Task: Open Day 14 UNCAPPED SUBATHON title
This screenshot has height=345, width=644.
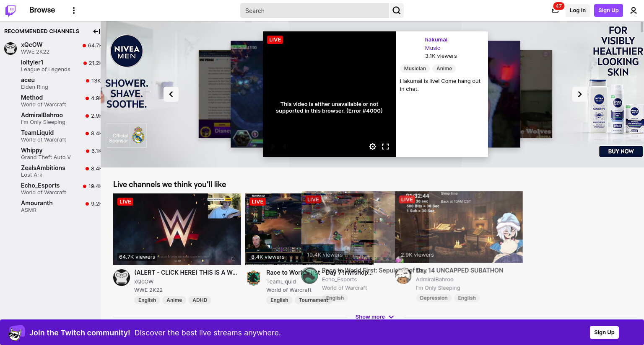Action: [x=460, y=270]
